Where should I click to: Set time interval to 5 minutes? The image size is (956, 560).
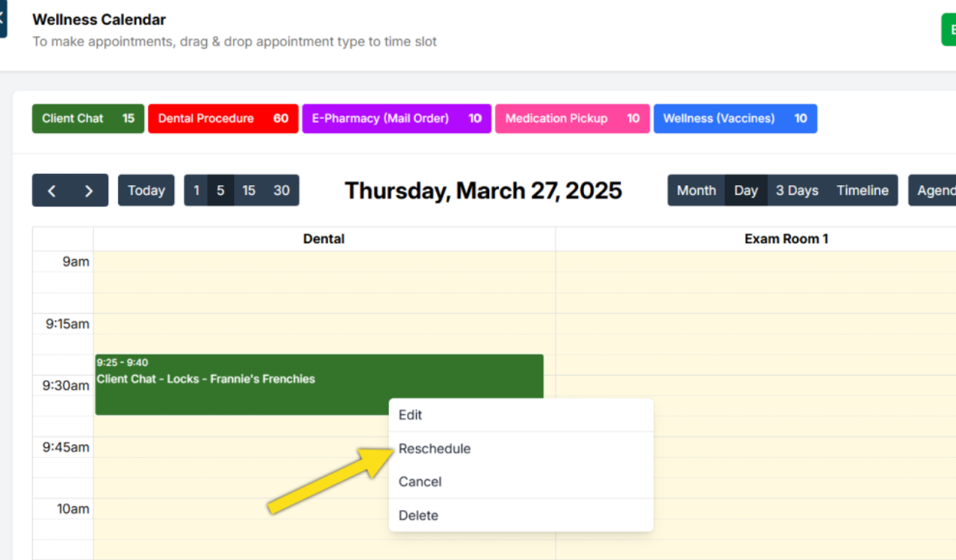pyautogui.click(x=220, y=190)
